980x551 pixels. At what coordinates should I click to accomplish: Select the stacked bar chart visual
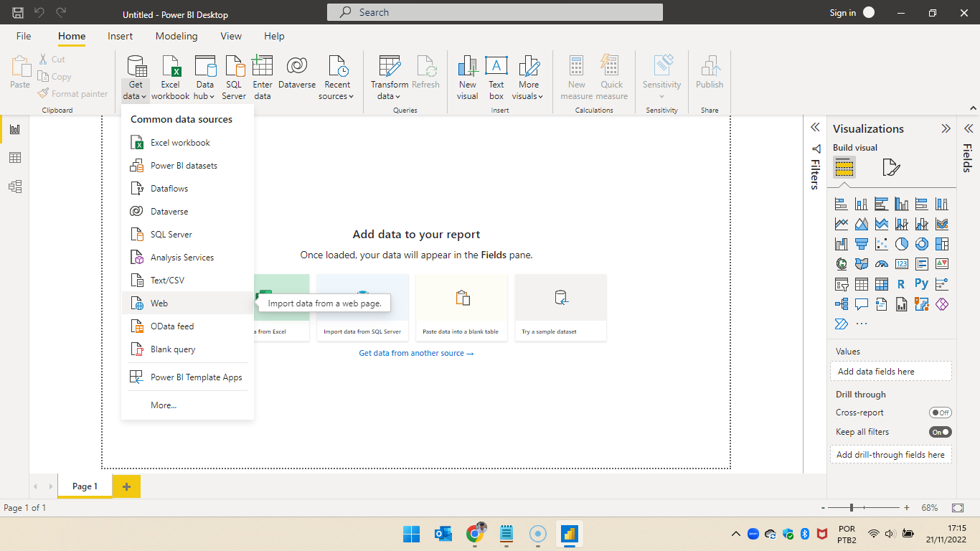[842, 204]
